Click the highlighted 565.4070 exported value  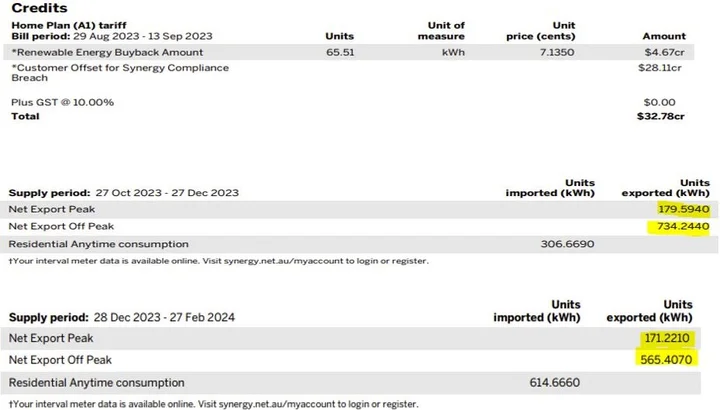tap(666, 359)
